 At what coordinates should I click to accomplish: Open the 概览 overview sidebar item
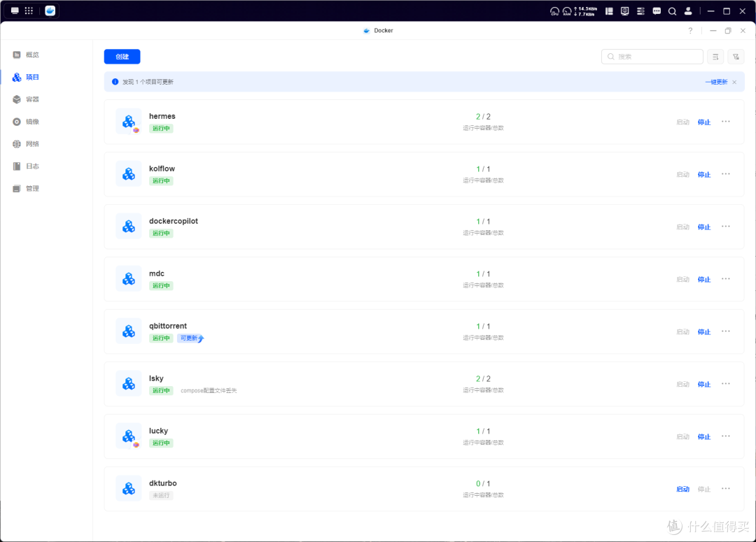(26, 55)
